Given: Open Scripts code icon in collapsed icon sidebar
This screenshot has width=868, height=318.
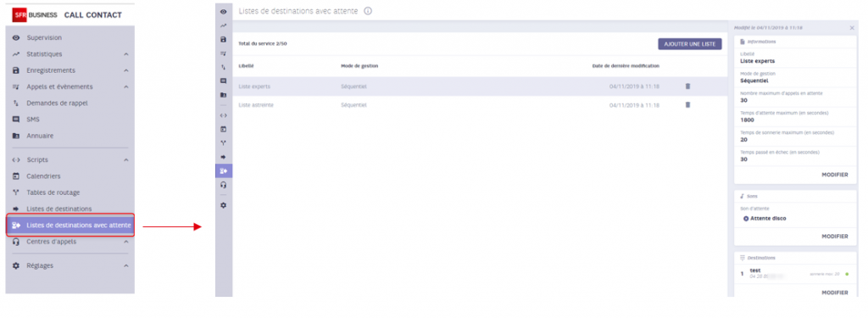Looking at the screenshot, I should 224,116.
